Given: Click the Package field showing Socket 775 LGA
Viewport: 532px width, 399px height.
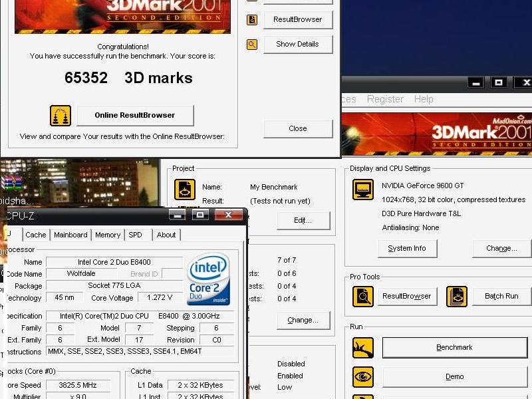Looking at the screenshot, I should (114, 286).
